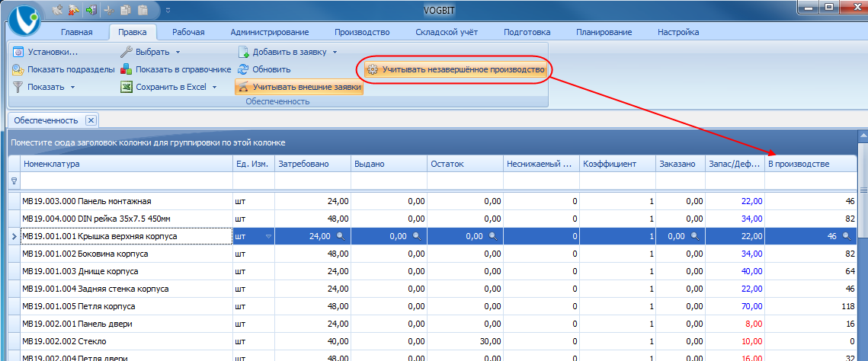Open the Складской учёт ribbon tab
Viewport: 868px width, 361px height.
click(447, 32)
